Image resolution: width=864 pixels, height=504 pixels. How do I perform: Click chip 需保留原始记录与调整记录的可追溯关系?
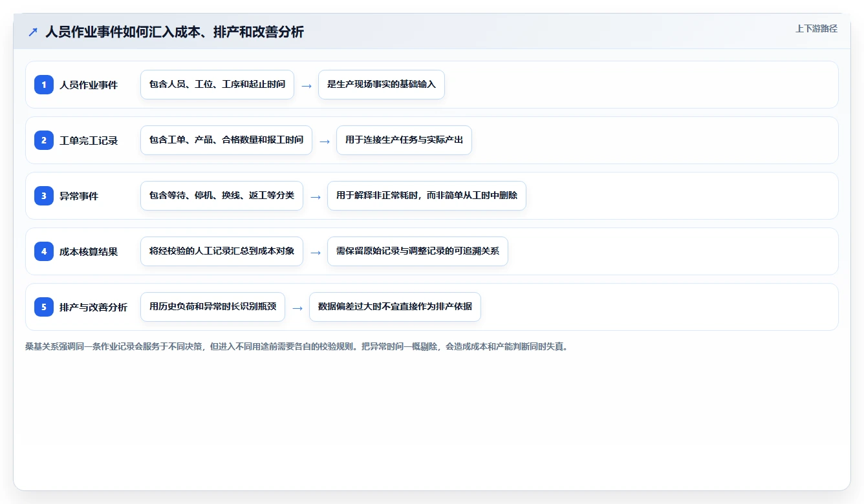click(x=418, y=251)
